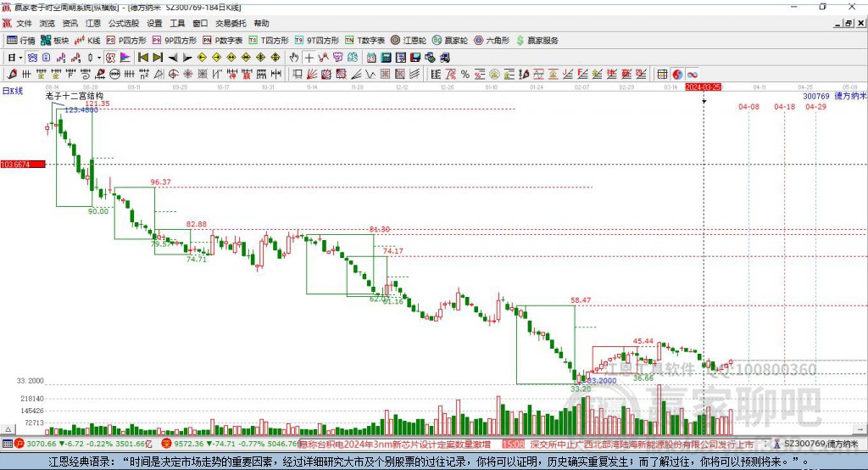The image size is (868, 470).
Task: Toggle the crosshair cursor tool
Action: (x=309, y=58)
